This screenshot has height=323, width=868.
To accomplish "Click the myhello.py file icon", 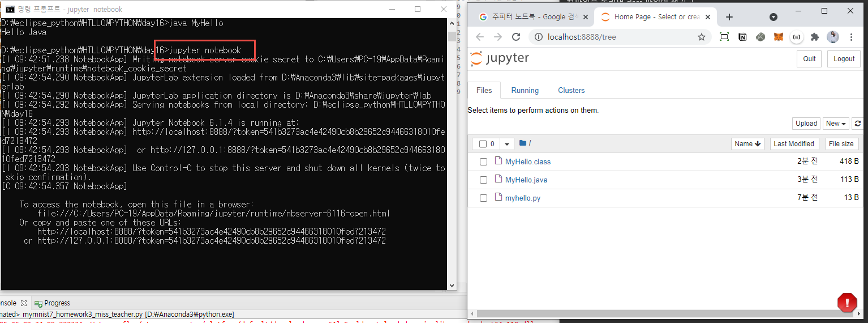I will (x=499, y=197).
